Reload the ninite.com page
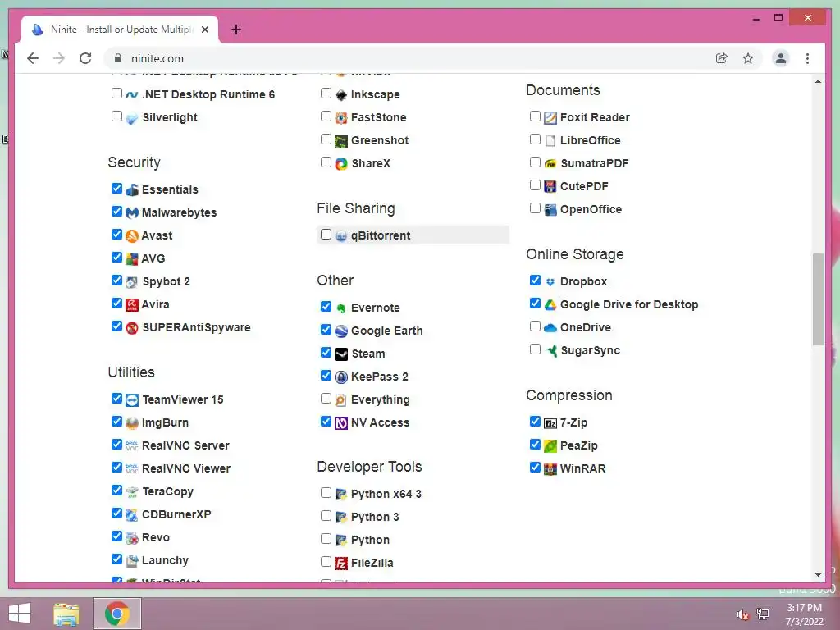Screen dimensions: 840x630 tap(85, 58)
